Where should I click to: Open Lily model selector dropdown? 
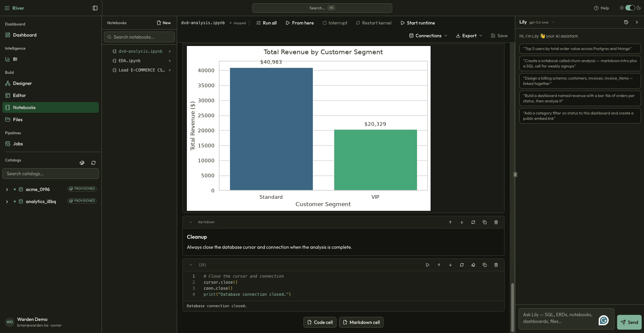click(542, 22)
